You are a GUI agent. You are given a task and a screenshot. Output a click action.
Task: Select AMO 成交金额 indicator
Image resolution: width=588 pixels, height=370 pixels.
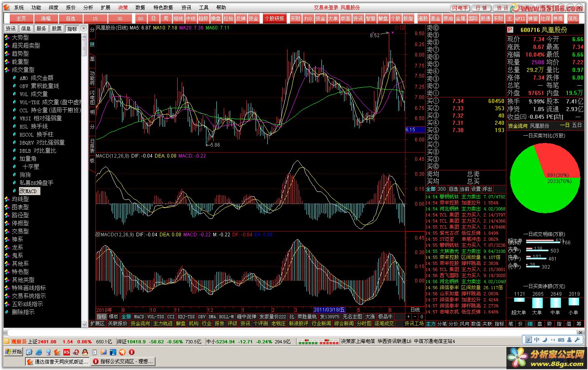[x=36, y=78]
